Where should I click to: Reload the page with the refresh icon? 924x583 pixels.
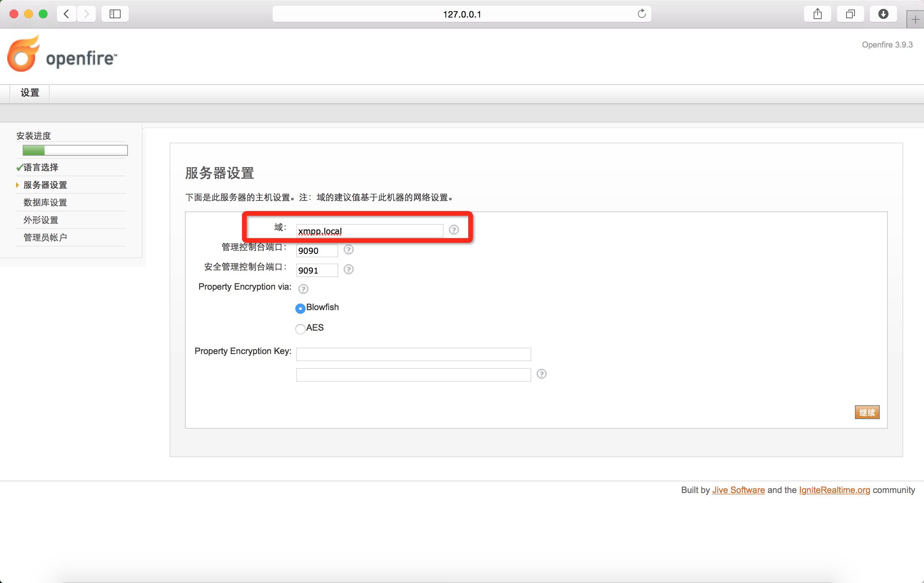(641, 14)
